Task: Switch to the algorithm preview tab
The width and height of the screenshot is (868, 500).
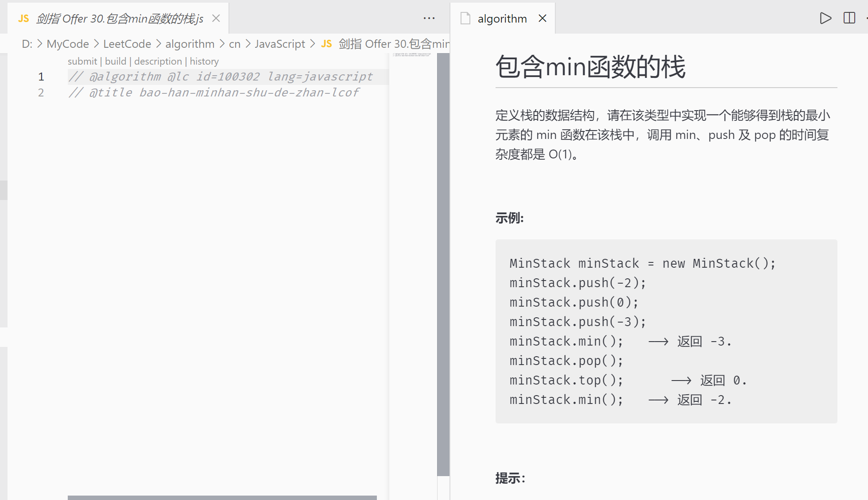Action: coord(502,18)
